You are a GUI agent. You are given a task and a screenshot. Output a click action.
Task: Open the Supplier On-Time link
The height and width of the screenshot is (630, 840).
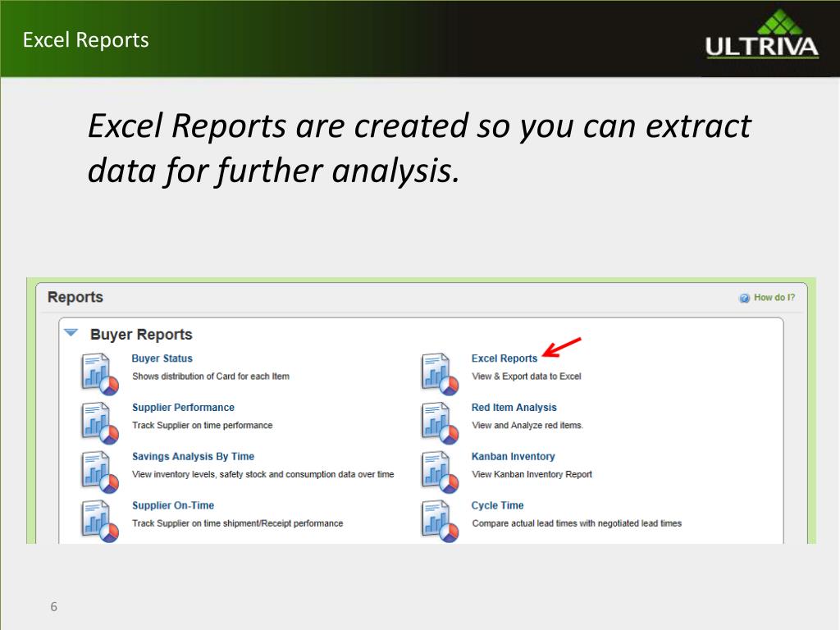pos(173,505)
